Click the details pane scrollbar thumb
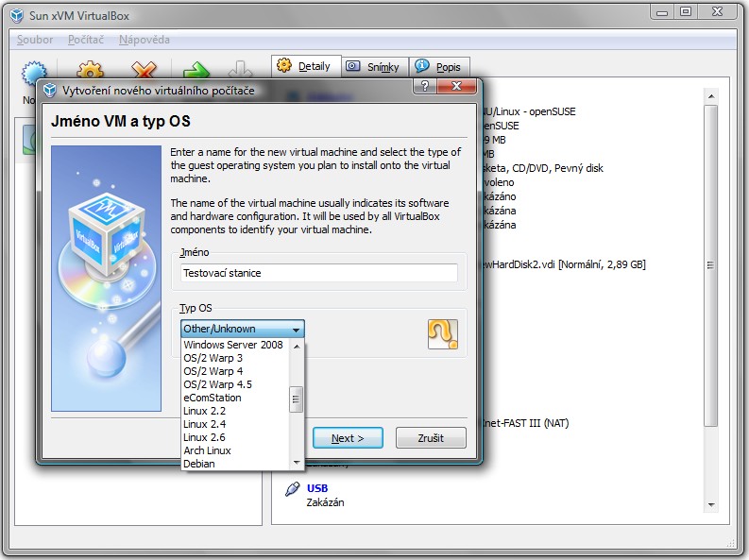 [711, 265]
